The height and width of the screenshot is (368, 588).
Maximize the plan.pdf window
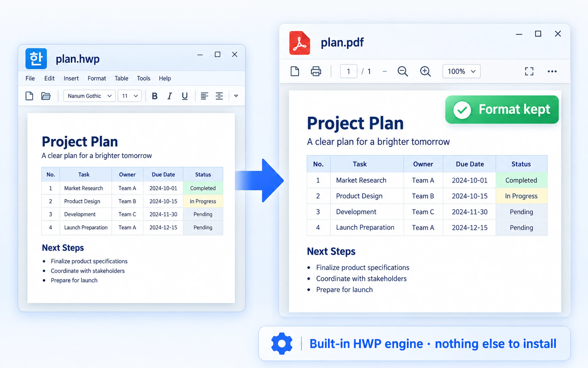point(538,34)
